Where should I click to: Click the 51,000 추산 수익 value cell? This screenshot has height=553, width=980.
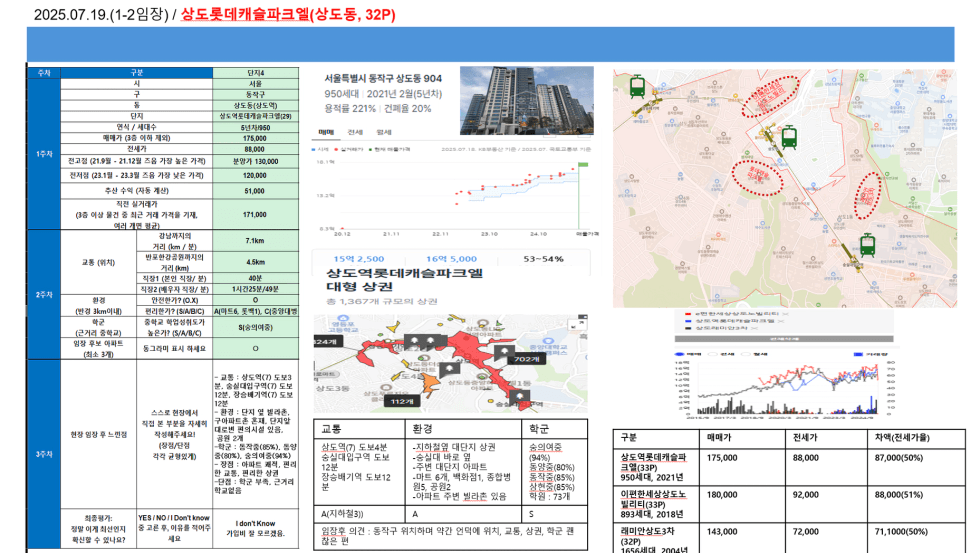(256, 191)
